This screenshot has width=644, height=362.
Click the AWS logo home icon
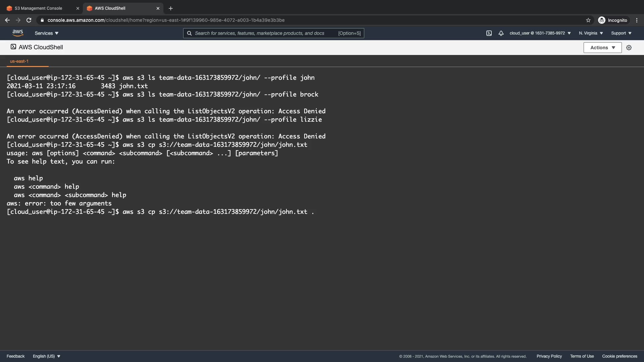[18, 33]
